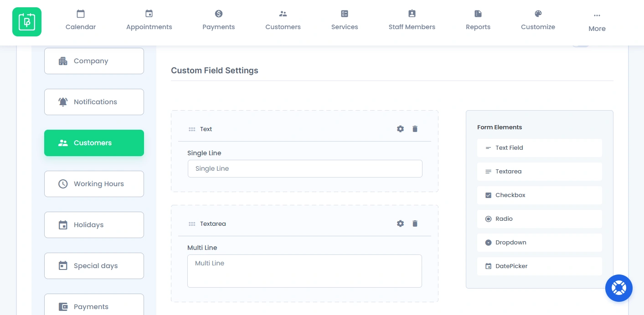Go to the Appointments section

[x=149, y=21]
